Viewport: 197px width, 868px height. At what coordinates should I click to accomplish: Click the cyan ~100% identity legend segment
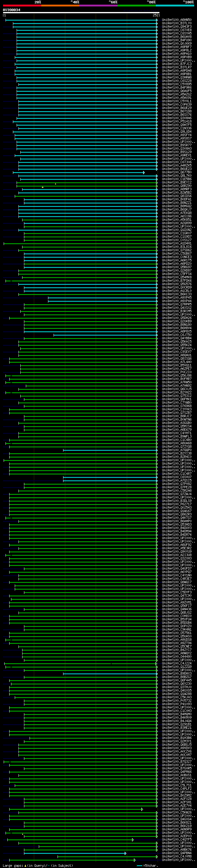pos(175,6)
